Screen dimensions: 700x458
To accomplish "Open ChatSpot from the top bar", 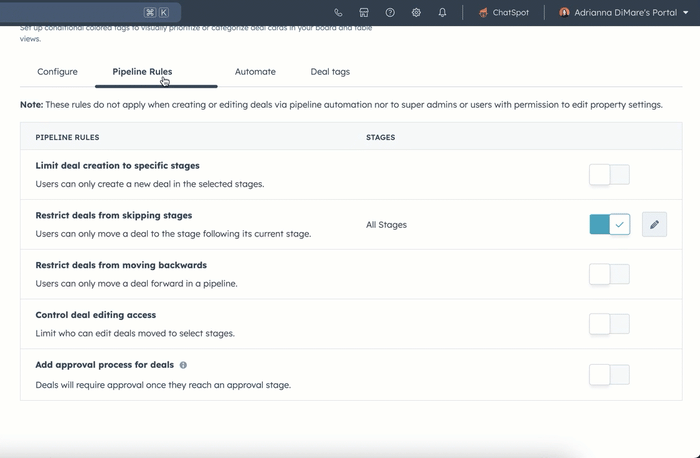I will 504,12.
